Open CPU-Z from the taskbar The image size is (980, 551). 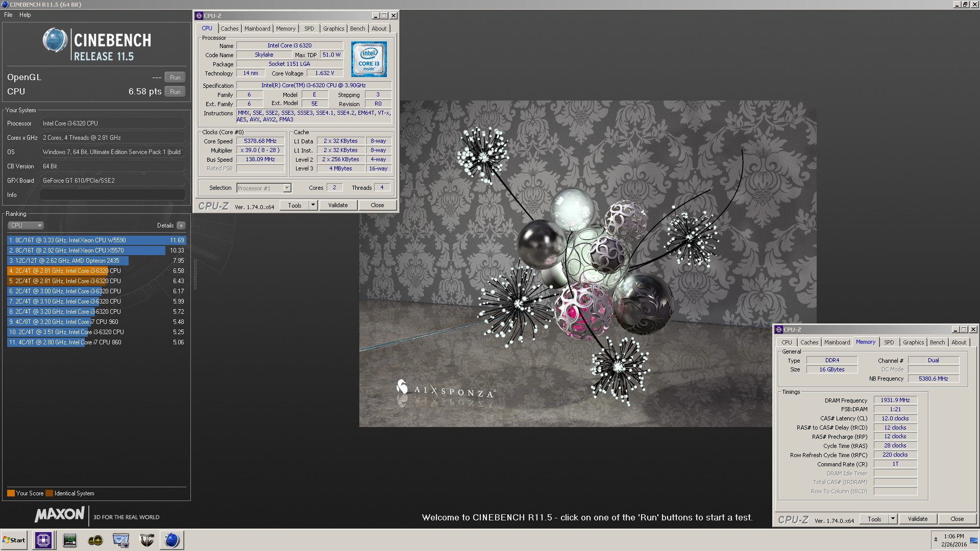pyautogui.click(x=43, y=540)
